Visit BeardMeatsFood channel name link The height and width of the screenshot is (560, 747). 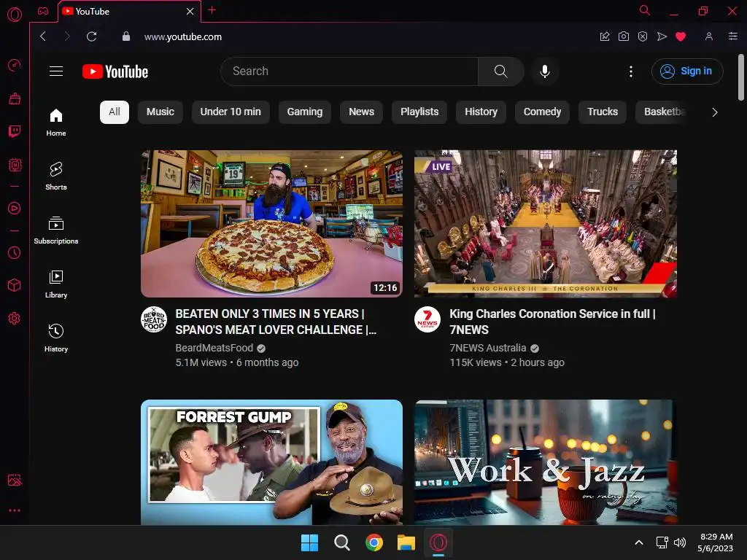click(214, 348)
